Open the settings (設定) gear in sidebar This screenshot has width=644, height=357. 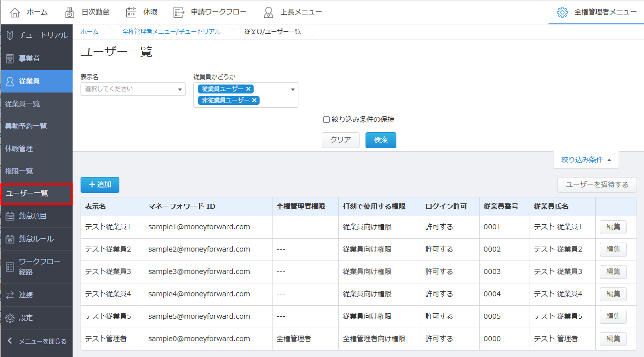[10, 318]
